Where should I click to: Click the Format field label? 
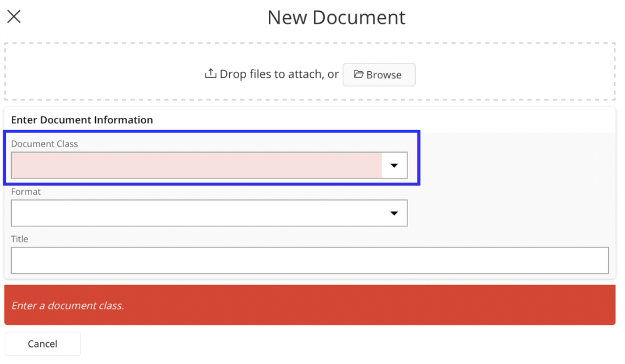[26, 192]
